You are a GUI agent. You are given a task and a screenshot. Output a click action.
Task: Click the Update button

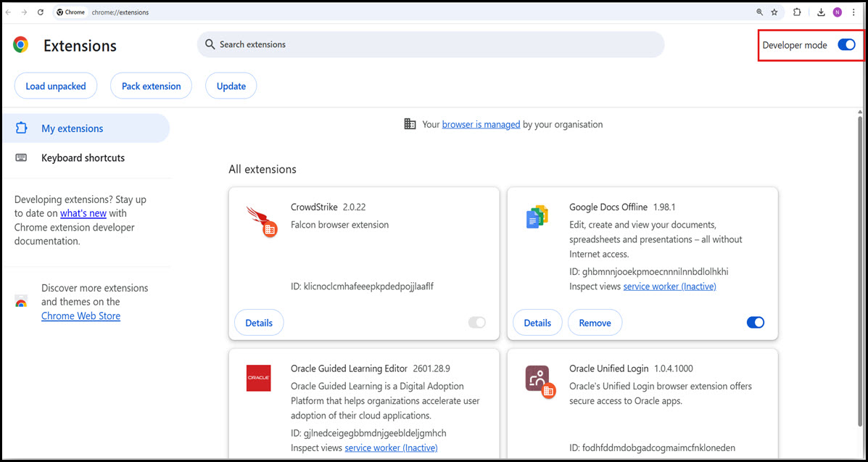[x=231, y=86]
